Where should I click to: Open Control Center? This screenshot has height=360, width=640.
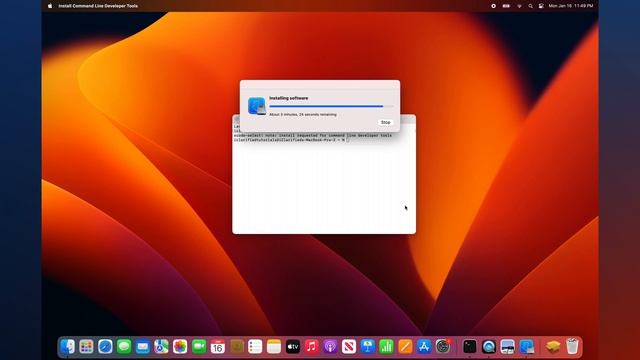click(541, 6)
